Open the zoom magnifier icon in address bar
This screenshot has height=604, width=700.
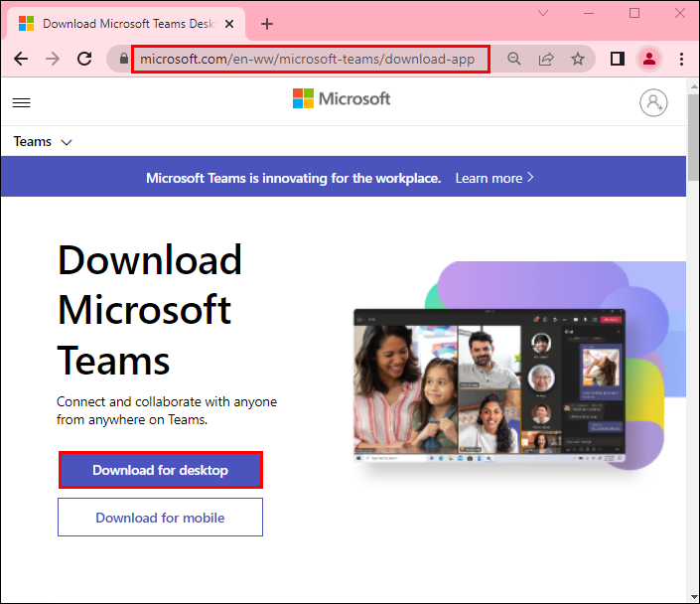point(514,59)
